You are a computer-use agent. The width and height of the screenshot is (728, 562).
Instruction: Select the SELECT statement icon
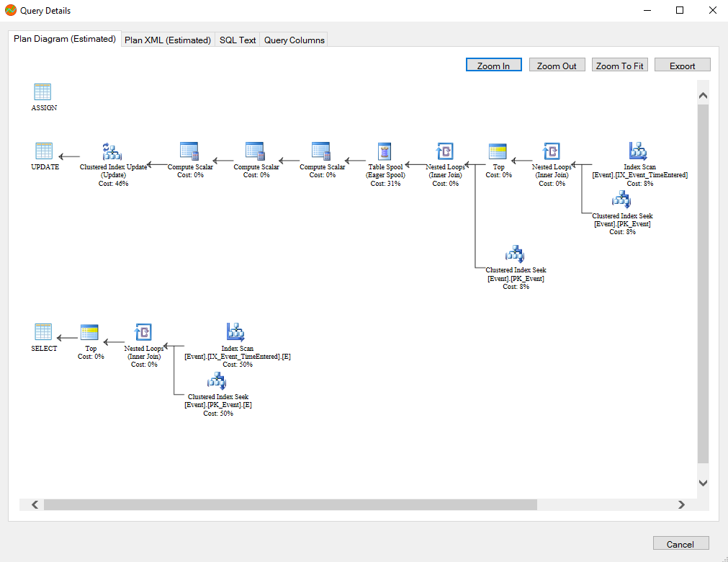43,331
